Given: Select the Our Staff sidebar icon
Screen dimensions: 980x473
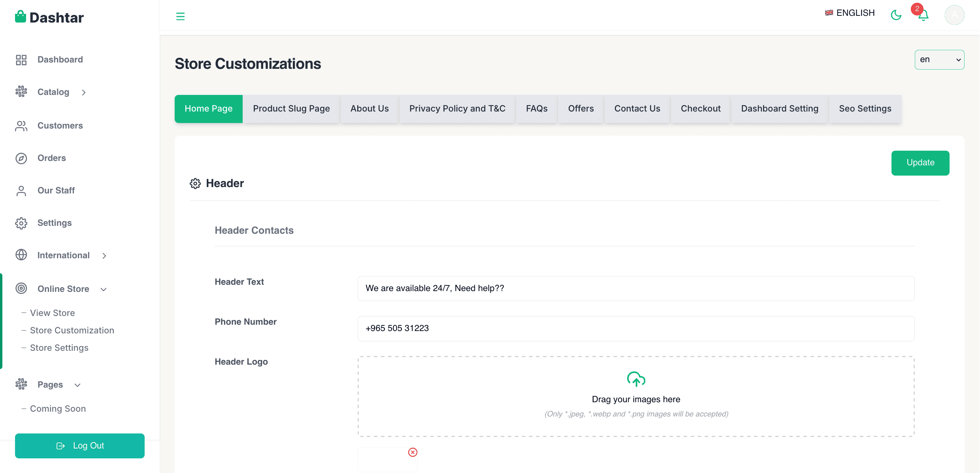Looking at the screenshot, I should (x=21, y=190).
